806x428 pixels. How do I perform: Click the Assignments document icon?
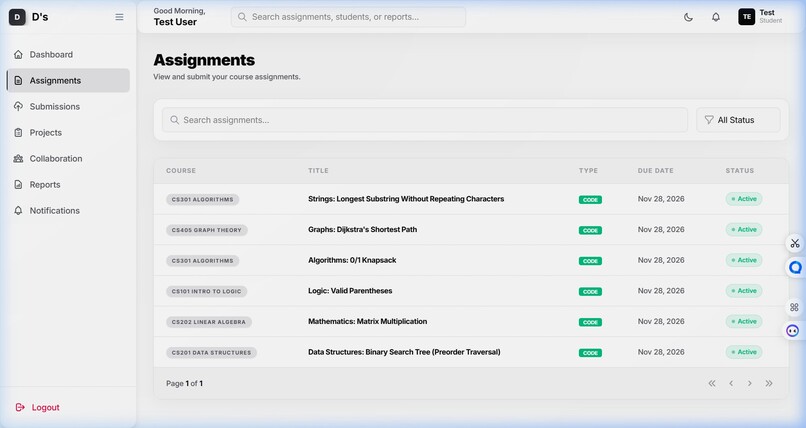click(x=19, y=81)
